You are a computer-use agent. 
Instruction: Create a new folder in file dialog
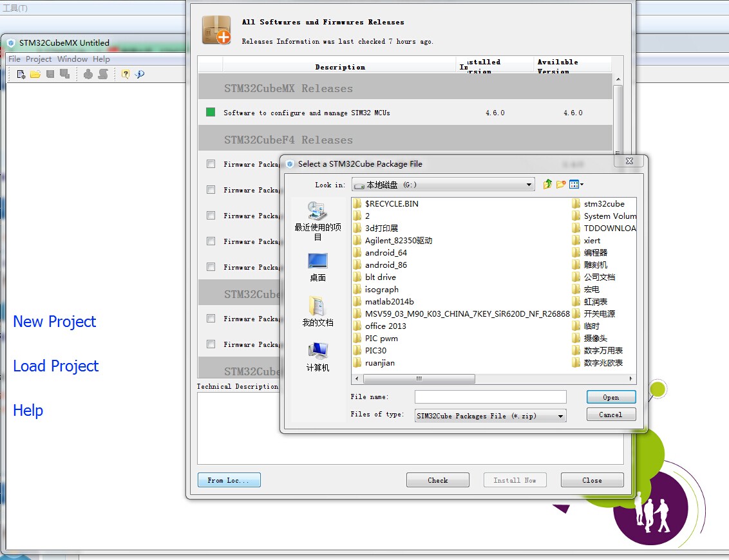pyautogui.click(x=561, y=185)
